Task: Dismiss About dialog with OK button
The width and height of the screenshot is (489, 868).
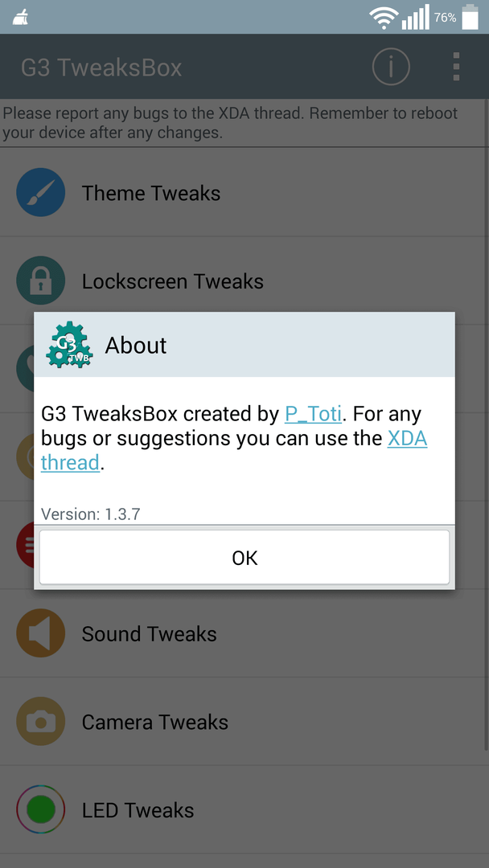Action: (x=244, y=558)
